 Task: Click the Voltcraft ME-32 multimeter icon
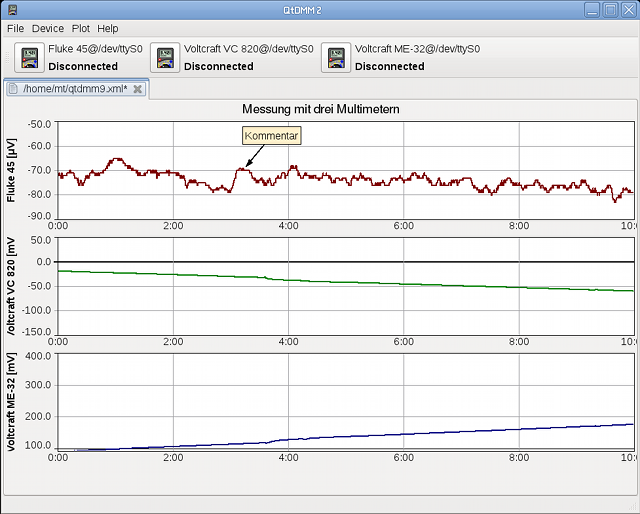point(335,58)
